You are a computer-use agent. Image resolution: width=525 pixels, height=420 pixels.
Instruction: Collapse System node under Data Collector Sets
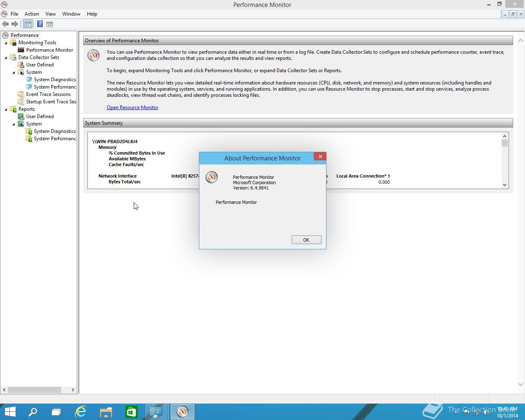point(14,72)
